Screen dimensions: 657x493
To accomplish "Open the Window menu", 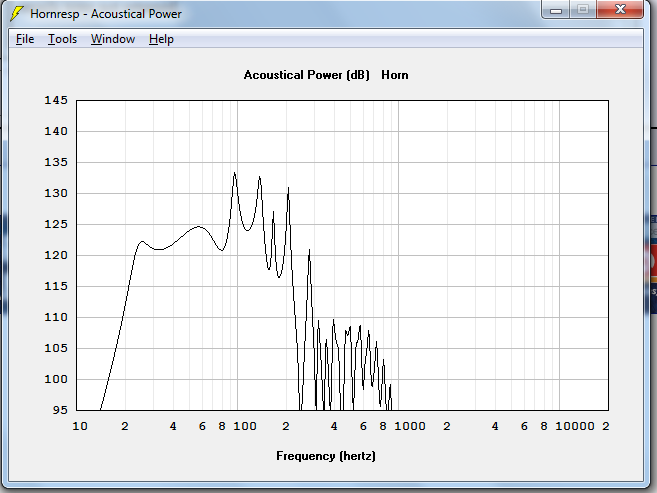I will point(113,39).
